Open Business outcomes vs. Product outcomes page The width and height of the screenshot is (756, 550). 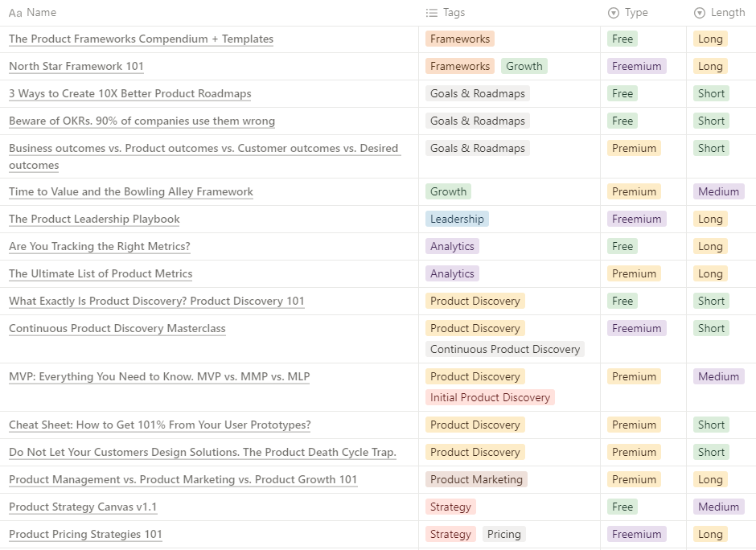[205, 157]
